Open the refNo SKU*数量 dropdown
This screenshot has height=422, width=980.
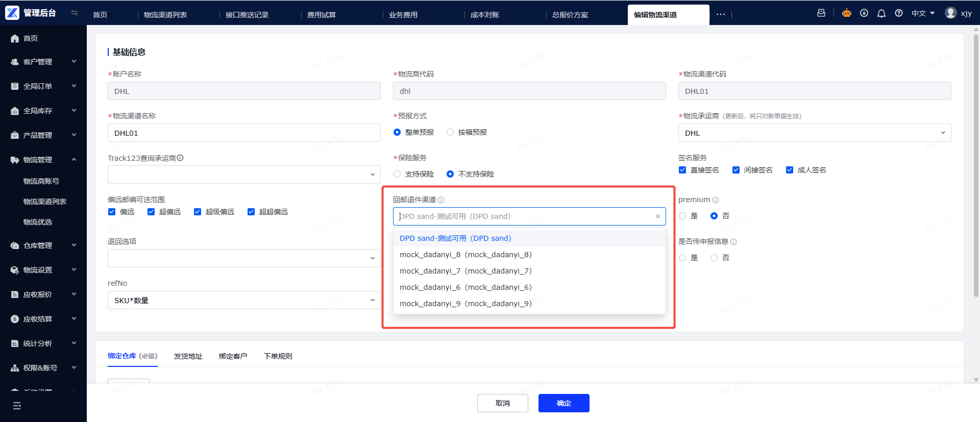(x=244, y=300)
